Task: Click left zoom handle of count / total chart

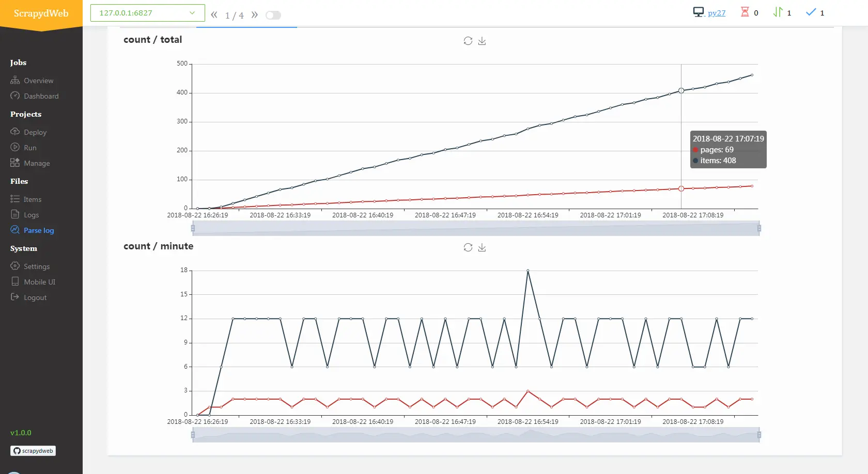Action: [193, 228]
